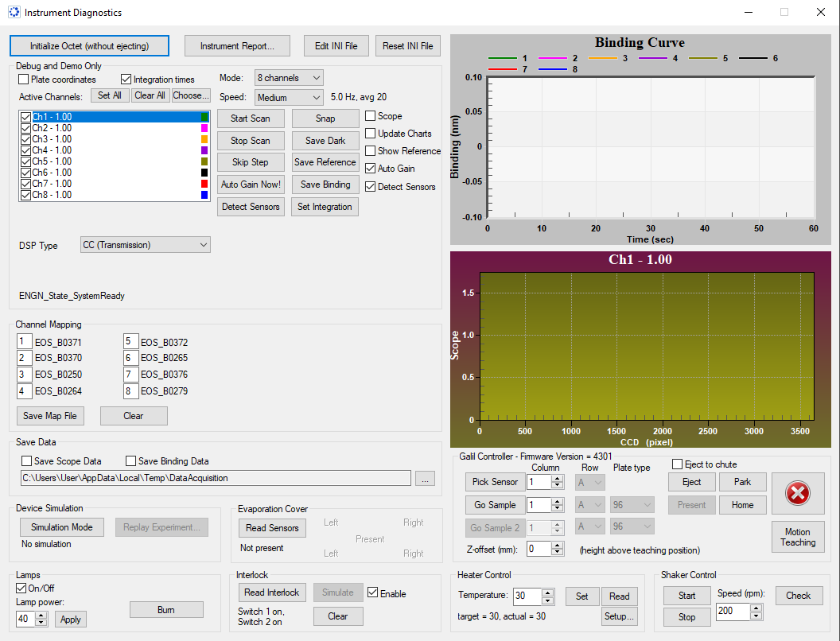
Task: Click the magenta Ch2 color swatch
Action: point(204,128)
